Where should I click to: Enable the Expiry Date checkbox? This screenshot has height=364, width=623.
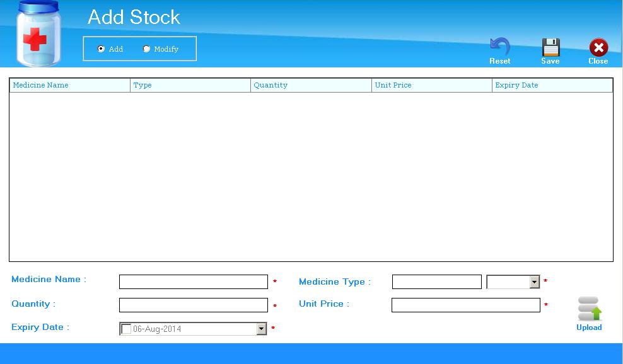(x=126, y=329)
